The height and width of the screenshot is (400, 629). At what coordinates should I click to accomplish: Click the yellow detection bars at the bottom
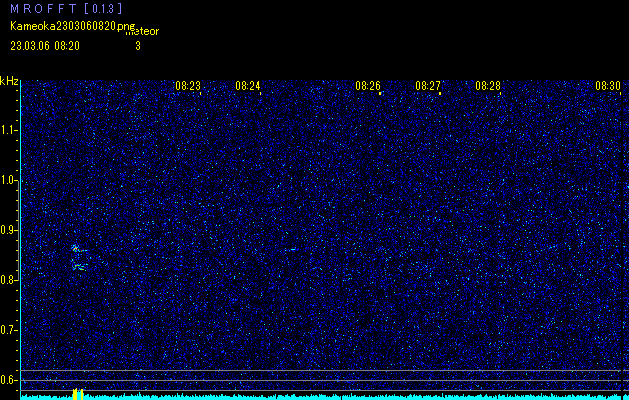(x=78, y=394)
